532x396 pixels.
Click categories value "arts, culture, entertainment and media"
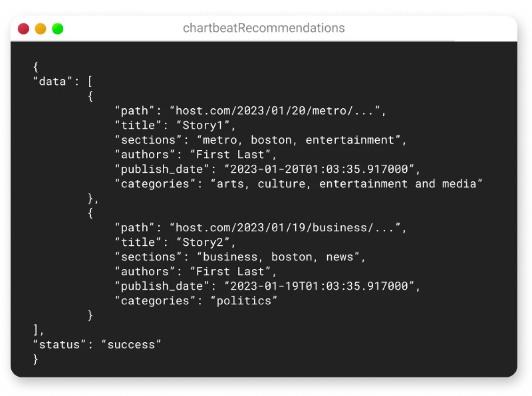tap(347, 184)
